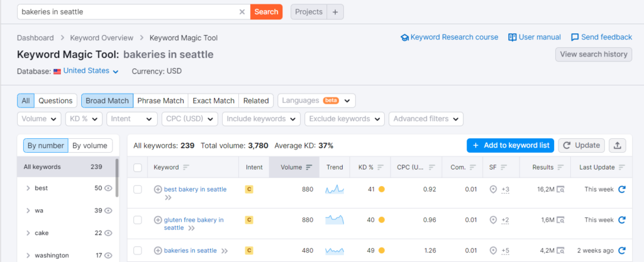Sort by Com. column sort icon
The height and width of the screenshot is (262, 644).
(473, 167)
